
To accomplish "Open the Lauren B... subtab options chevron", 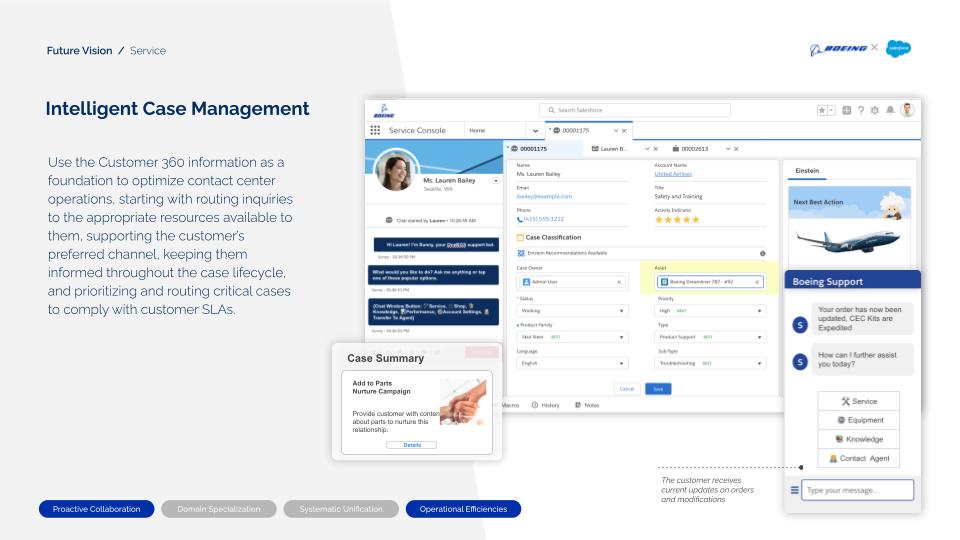I will (x=647, y=149).
